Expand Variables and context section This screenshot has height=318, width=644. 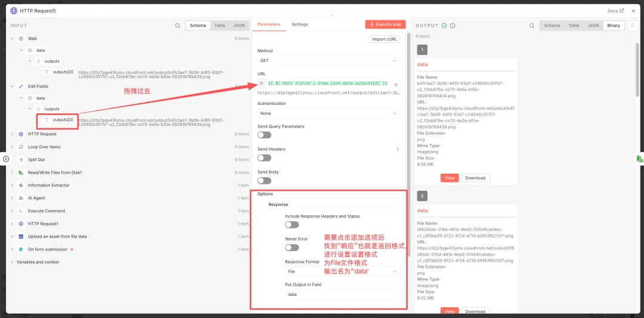[x=13, y=262]
